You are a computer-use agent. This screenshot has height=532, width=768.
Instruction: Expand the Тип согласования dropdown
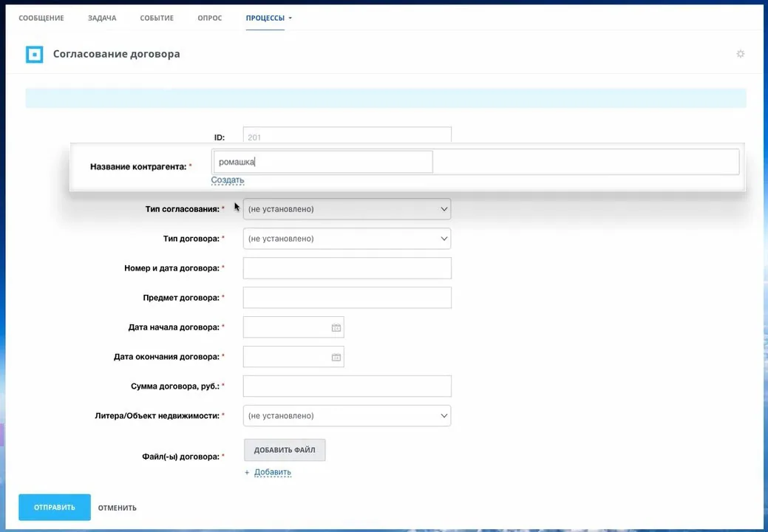(x=347, y=209)
